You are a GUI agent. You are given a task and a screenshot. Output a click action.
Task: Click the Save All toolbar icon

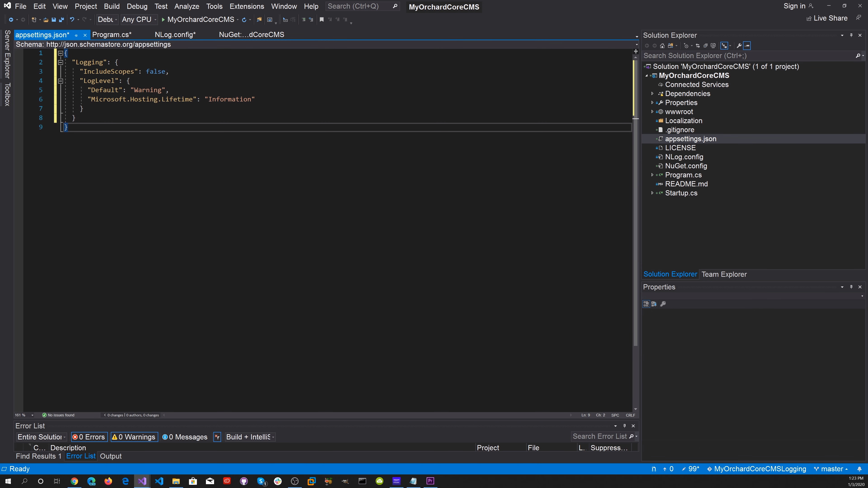point(61,19)
